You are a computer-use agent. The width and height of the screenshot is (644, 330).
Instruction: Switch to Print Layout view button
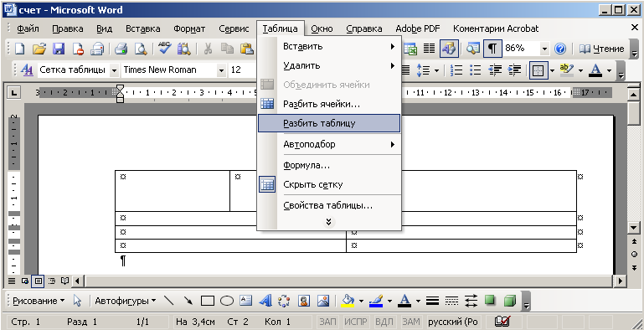(x=38, y=281)
